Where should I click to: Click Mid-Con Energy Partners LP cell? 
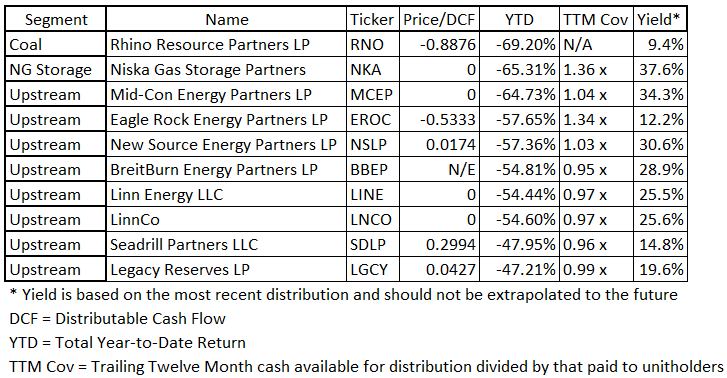tap(226, 95)
